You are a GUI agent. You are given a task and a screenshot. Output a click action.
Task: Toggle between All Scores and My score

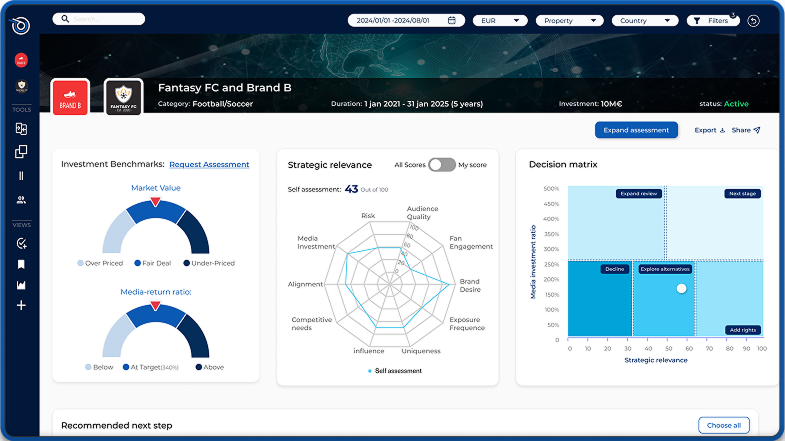[441, 165]
